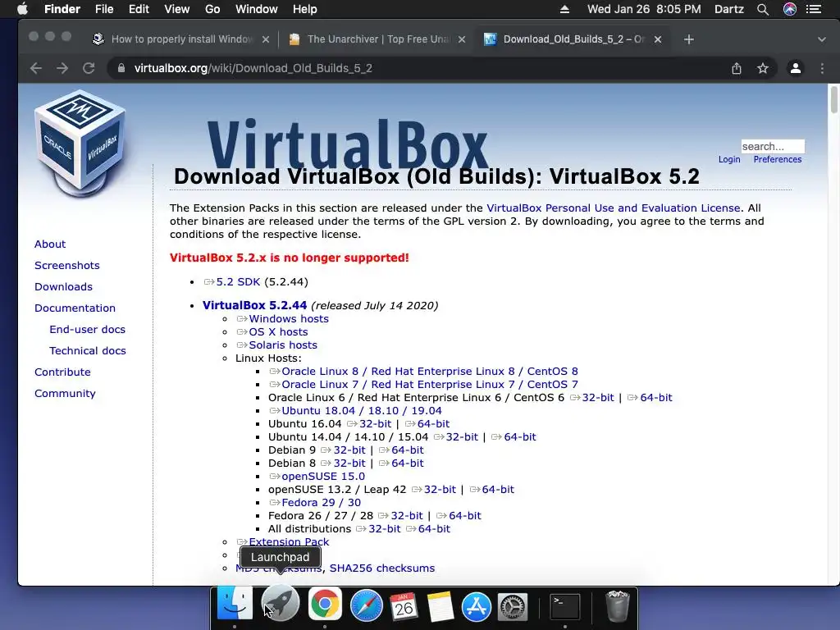The width and height of the screenshot is (840, 630).
Task: Open the VirtualBox Personal Use and Evaluation License link
Action: (614, 208)
